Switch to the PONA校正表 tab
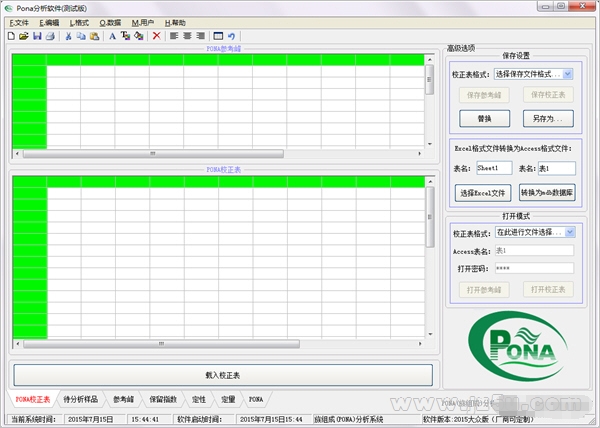The height and width of the screenshot is (428, 600). (33, 400)
